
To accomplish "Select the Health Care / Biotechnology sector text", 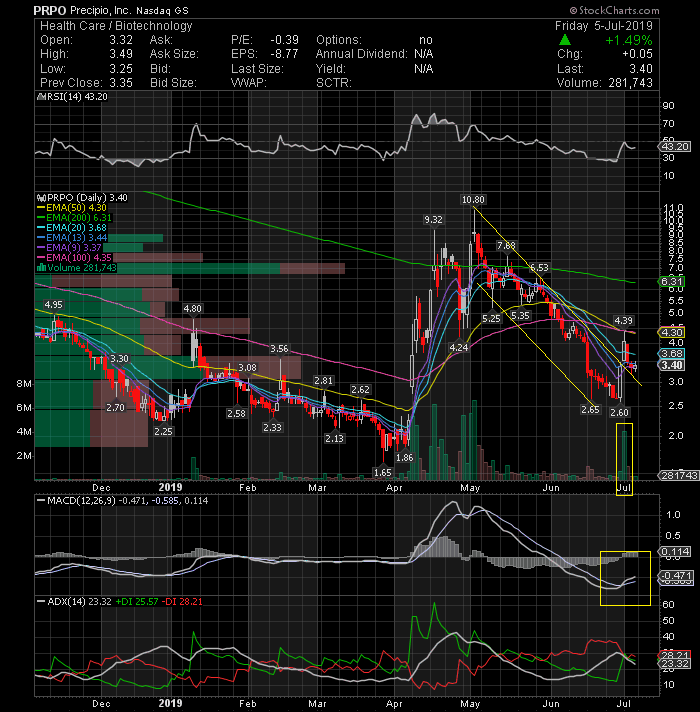I will click(116, 26).
